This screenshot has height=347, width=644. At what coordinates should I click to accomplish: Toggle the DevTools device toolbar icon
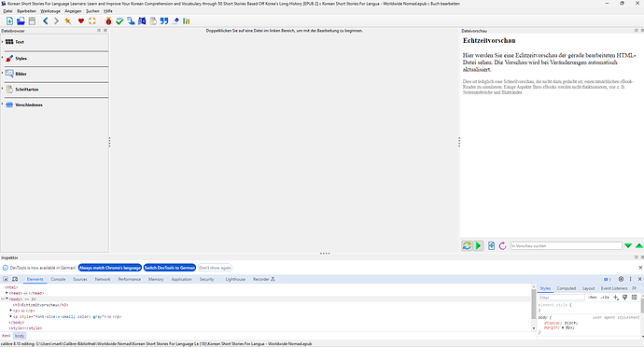pos(15,279)
